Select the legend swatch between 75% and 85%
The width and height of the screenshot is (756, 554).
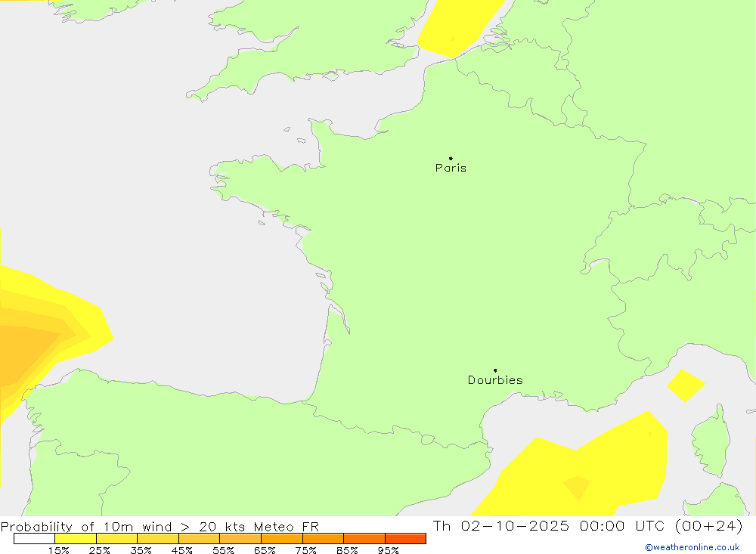[323, 539]
